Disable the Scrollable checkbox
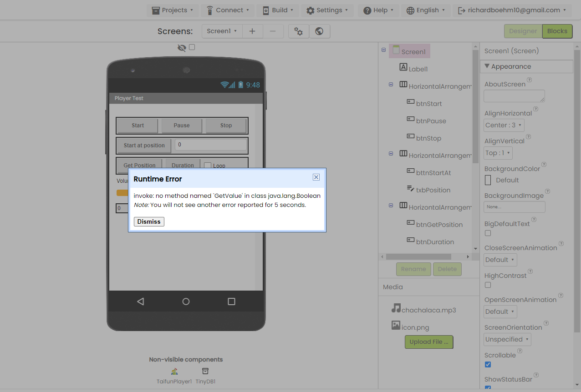Image resolution: width=581 pixels, height=392 pixels. pyautogui.click(x=488, y=364)
